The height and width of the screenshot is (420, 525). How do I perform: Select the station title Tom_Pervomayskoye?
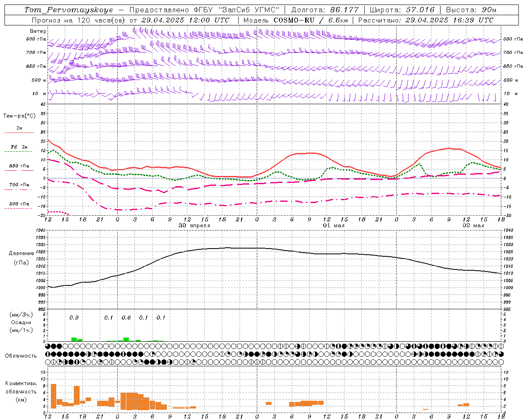(68, 10)
